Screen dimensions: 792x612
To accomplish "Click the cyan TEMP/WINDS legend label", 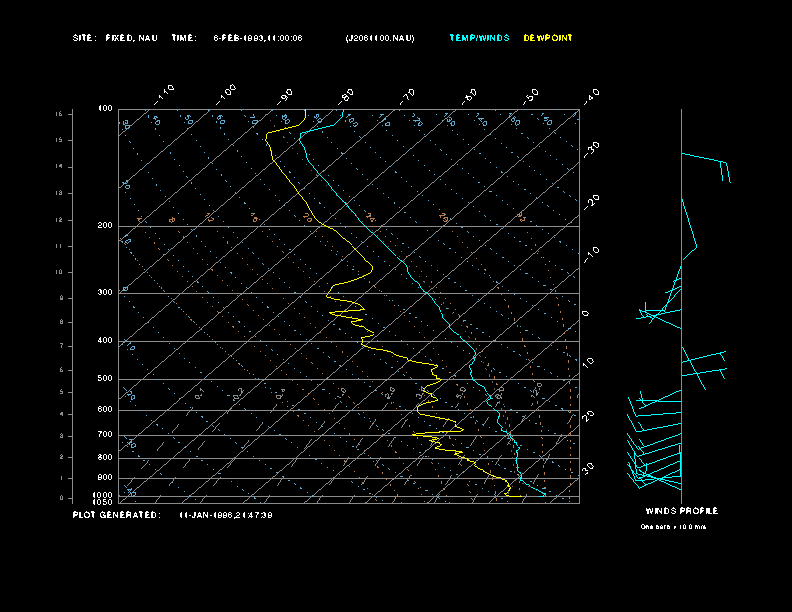I will [x=479, y=38].
